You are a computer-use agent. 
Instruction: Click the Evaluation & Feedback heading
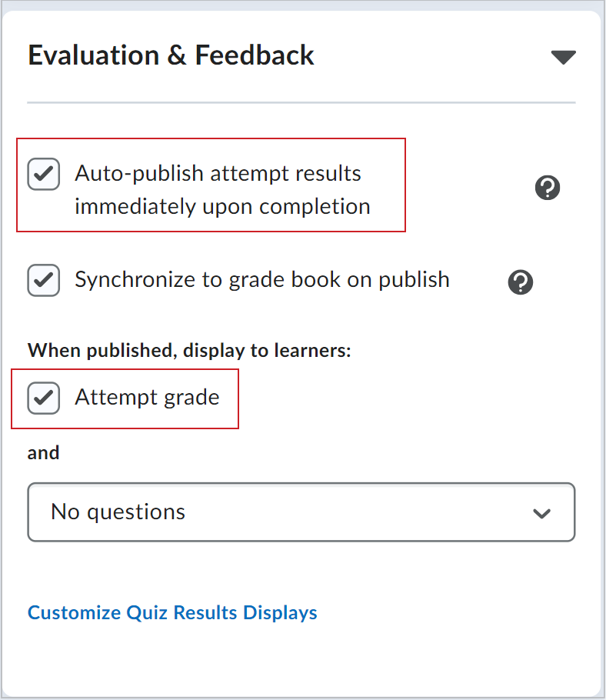[171, 55]
